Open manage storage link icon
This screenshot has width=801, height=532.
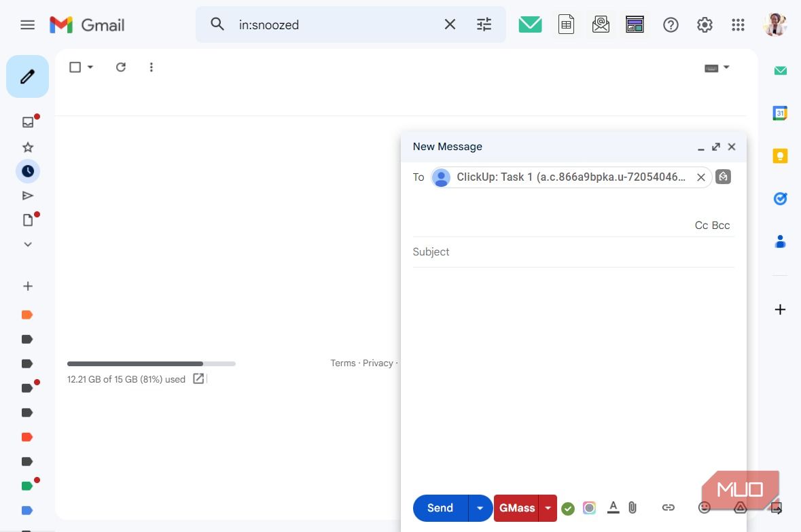click(x=198, y=378)
